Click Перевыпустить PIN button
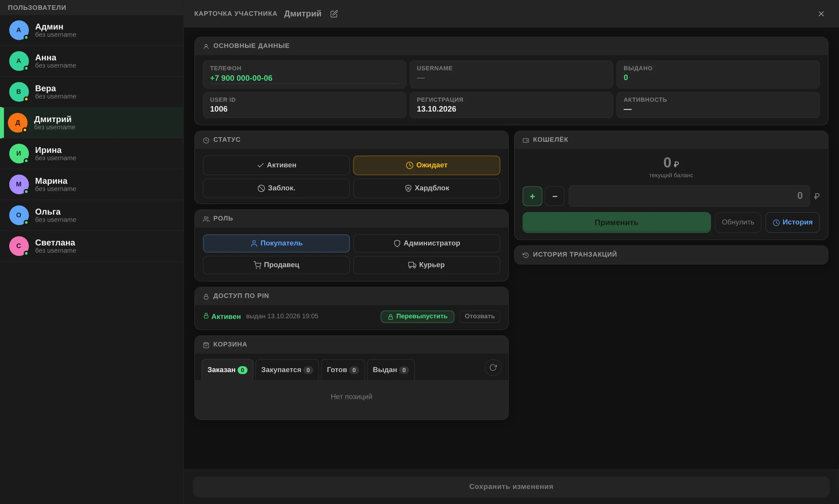 (x=417, y=317)
